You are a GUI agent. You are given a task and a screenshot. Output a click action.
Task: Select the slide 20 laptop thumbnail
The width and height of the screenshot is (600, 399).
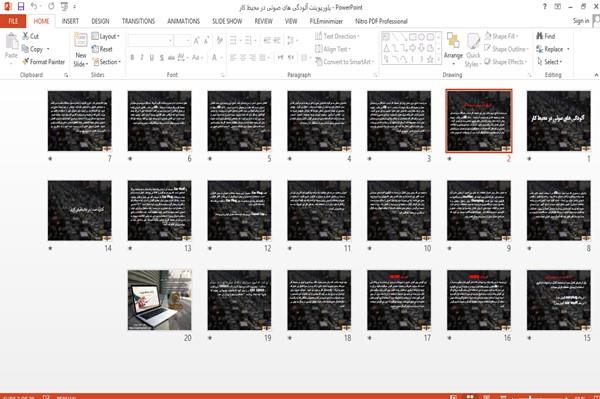tap(160, 300)
